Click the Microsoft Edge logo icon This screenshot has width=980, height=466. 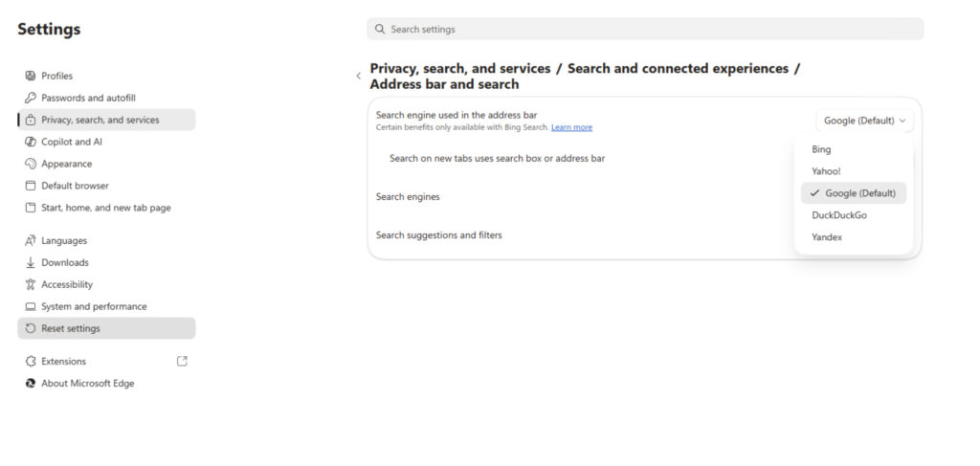(x=30, y=384)
